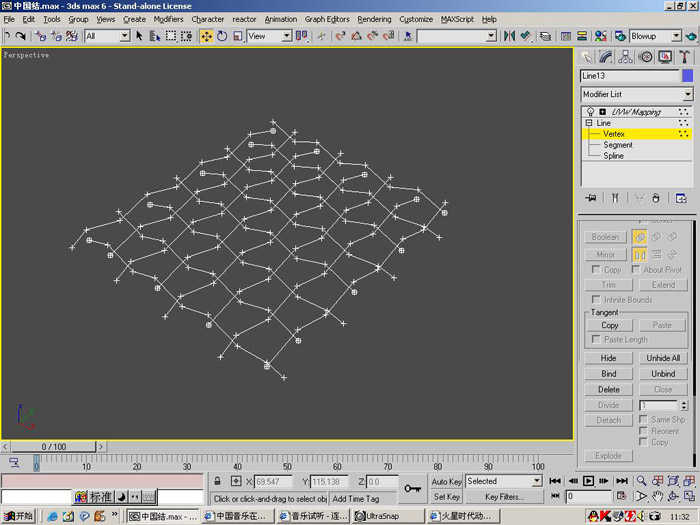Open the Customize menu
Image resolution: width=700 pixels, height=525 pixels.
click(x=416, y=19)
